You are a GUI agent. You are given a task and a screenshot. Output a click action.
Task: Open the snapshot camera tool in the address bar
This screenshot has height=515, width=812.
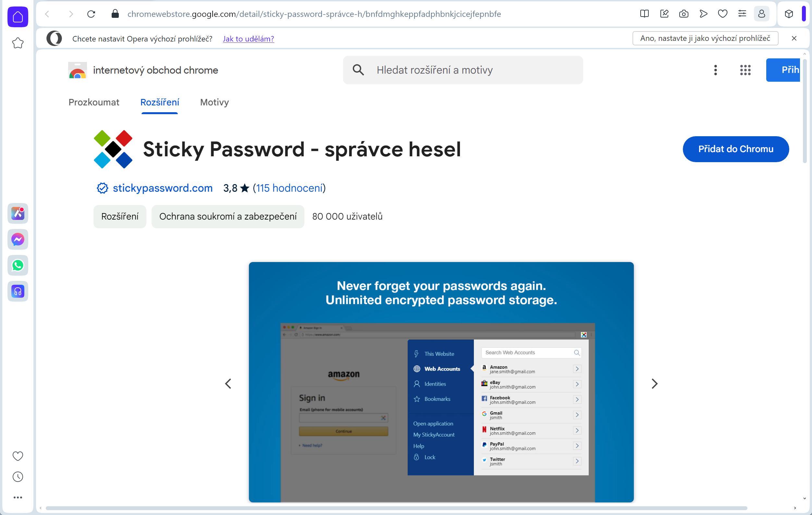coord(683,14)
